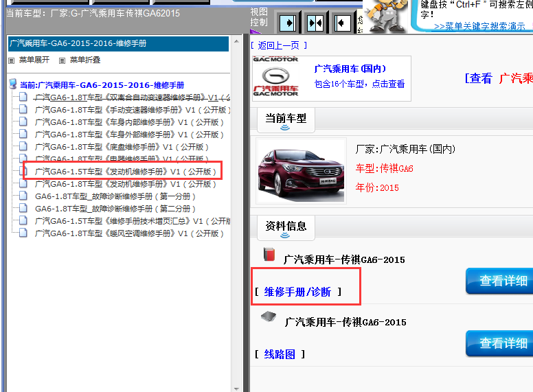Click document icon beside 双离合自动变速器维修手册
The image size is (533, 392).
[x=23, y=97]
